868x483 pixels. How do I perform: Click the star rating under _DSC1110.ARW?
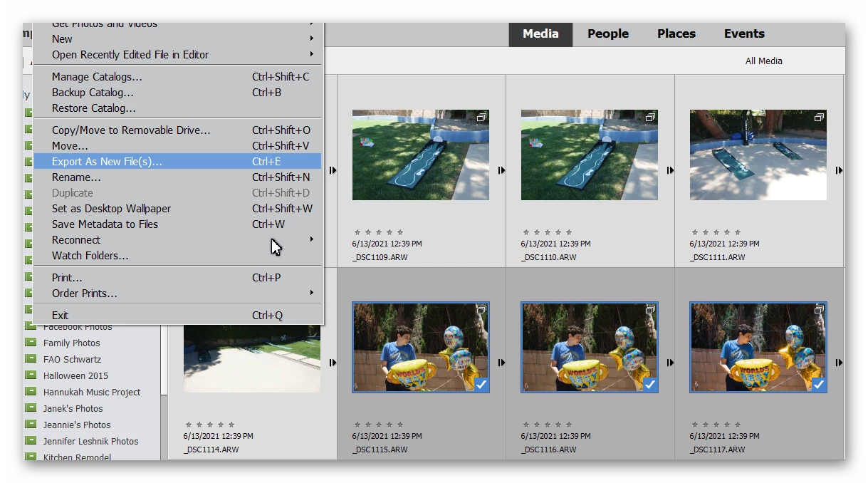548,232
